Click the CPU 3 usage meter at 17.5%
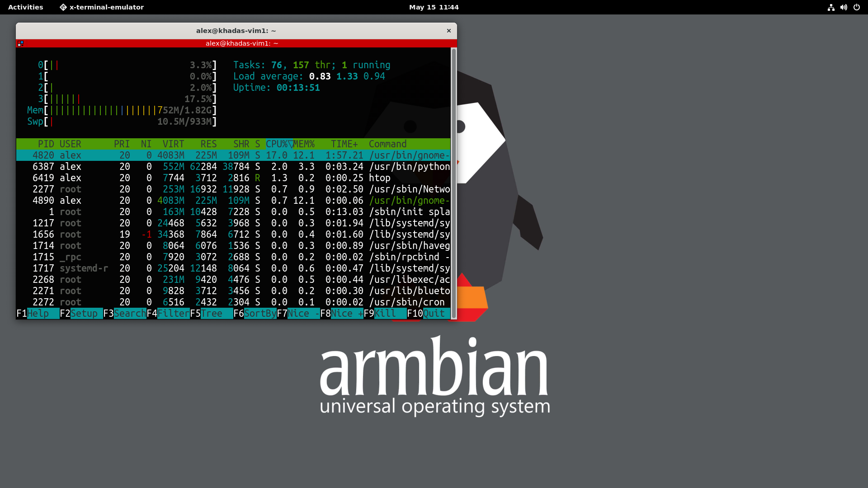The height and width of the screenshot is (488, 868). [127, 99]
